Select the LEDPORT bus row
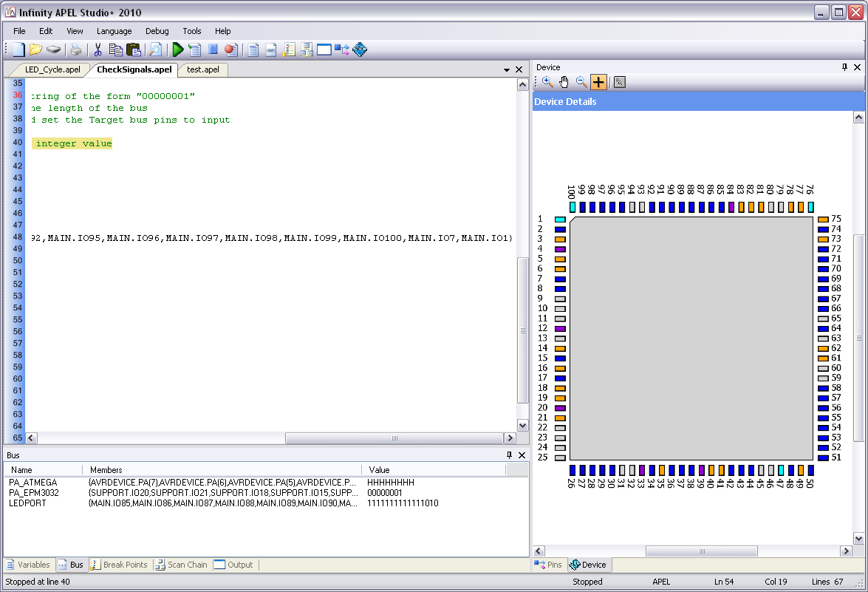Viewport: 868px width, 592px height. coord(29,503)
